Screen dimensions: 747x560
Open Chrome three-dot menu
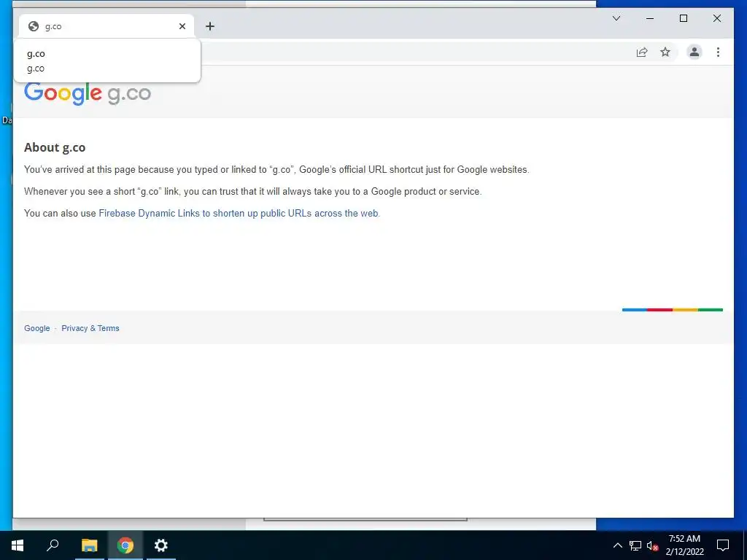(x=718, y=52)
